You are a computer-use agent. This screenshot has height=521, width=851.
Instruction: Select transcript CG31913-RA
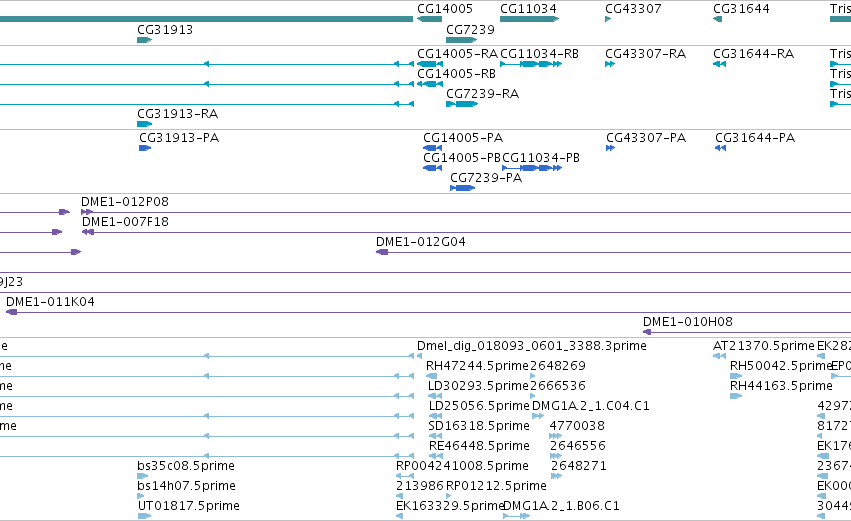(x=144, y=124)
